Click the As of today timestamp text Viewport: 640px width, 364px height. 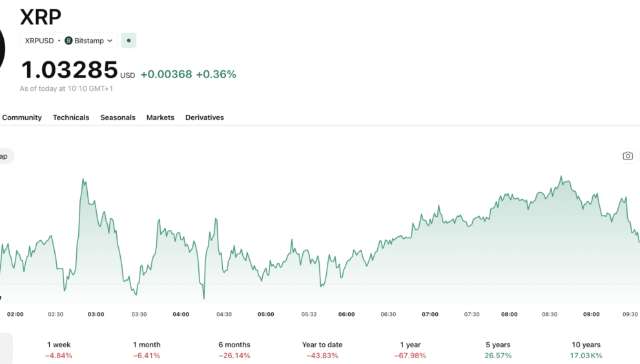67,88
